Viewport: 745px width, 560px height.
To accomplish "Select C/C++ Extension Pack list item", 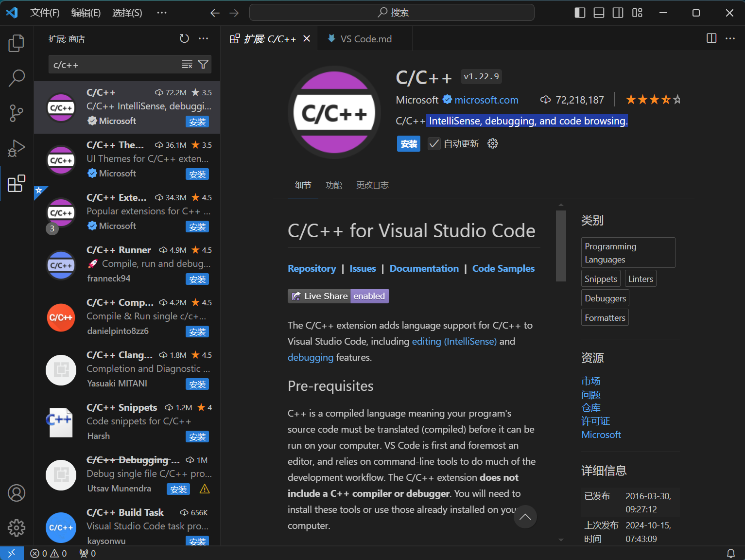I will pos(127,212).
